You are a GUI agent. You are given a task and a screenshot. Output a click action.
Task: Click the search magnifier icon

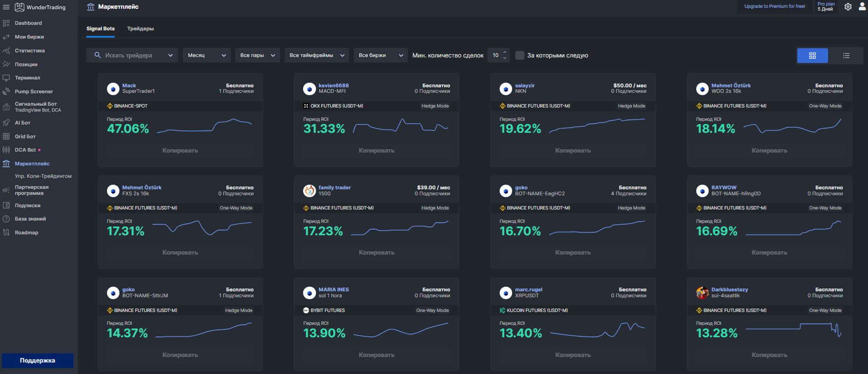97,55
